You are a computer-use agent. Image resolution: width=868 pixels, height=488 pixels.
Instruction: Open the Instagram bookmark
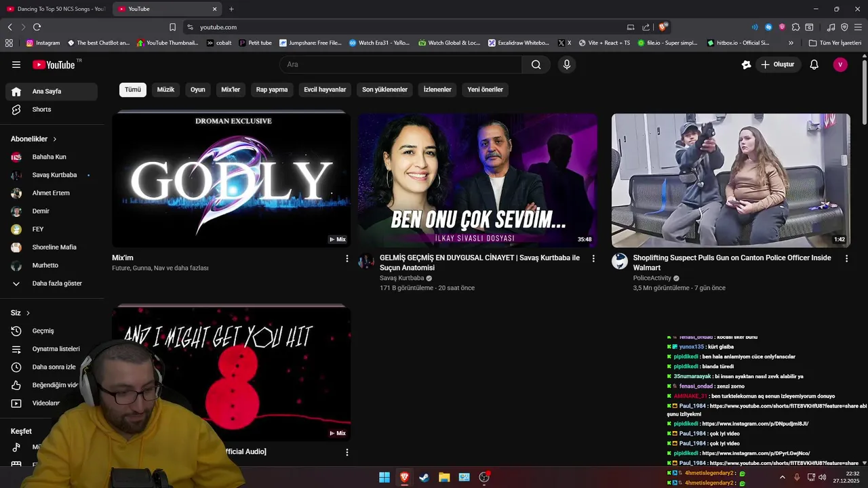pyautogui.click(x=43, y=43)
